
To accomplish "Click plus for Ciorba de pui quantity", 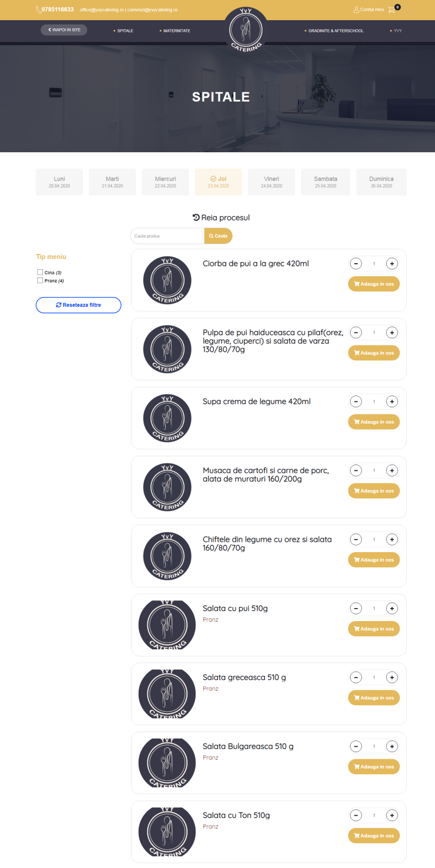I will 391,264.
